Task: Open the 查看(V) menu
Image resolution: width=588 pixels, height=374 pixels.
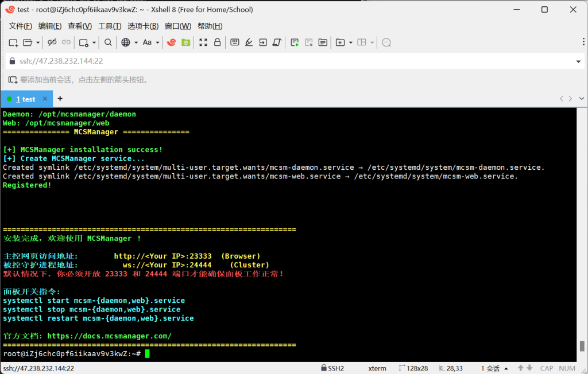Action: [80, 26]
